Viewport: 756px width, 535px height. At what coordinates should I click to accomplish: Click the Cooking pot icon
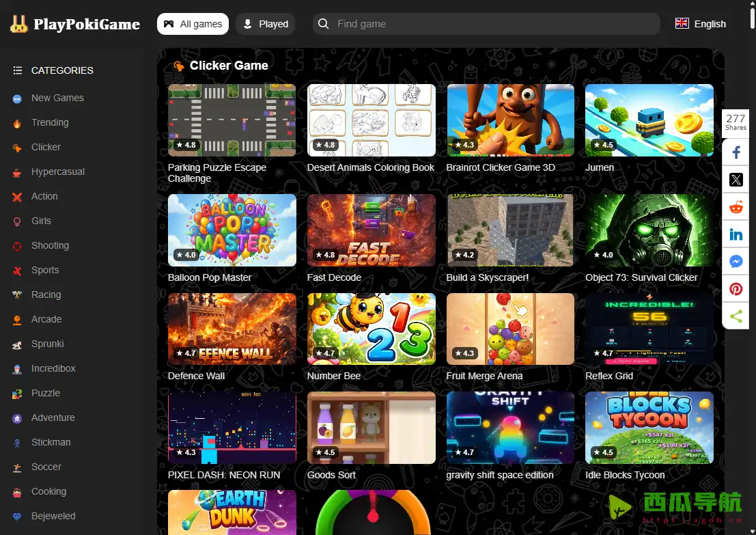17,492
